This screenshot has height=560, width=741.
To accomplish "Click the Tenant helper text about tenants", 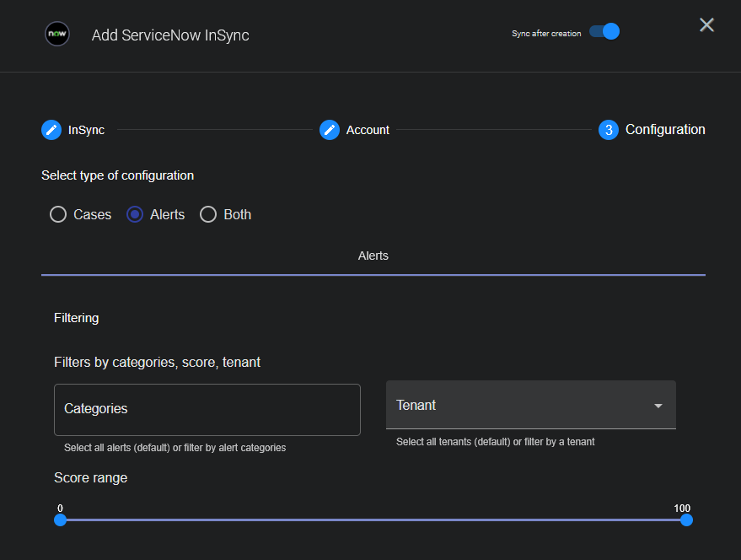I will [495, 442].
